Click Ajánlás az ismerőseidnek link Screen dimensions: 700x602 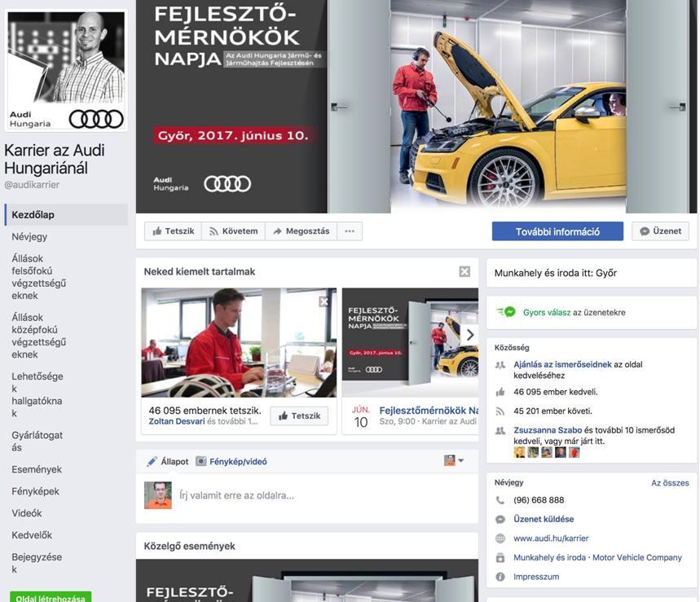pos(562,365)
